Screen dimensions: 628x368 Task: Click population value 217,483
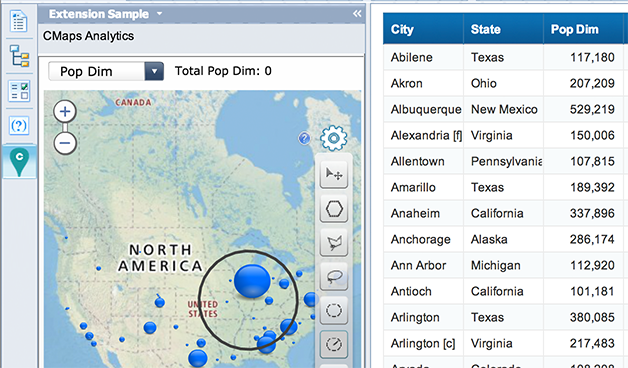[592, 344]
